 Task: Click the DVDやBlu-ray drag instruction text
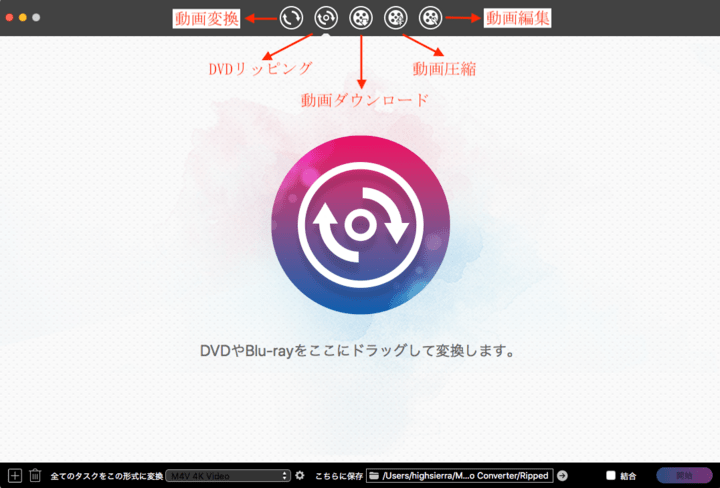tap(359, 351)
